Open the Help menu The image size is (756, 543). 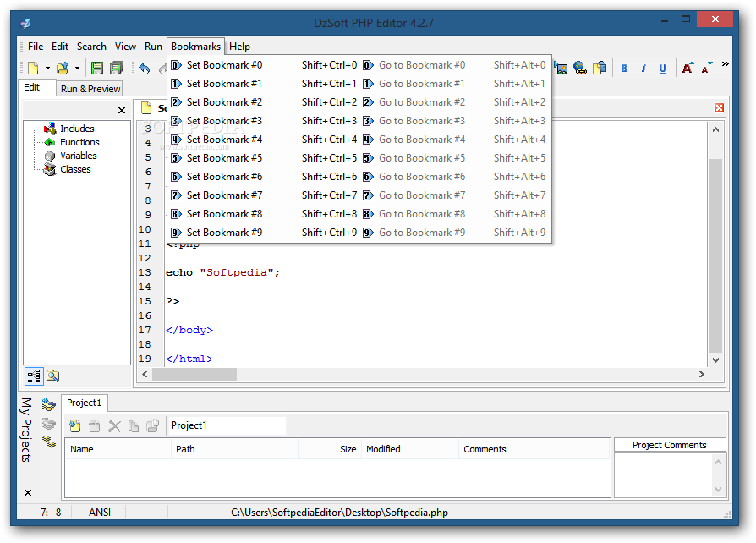tap(239, 47)
